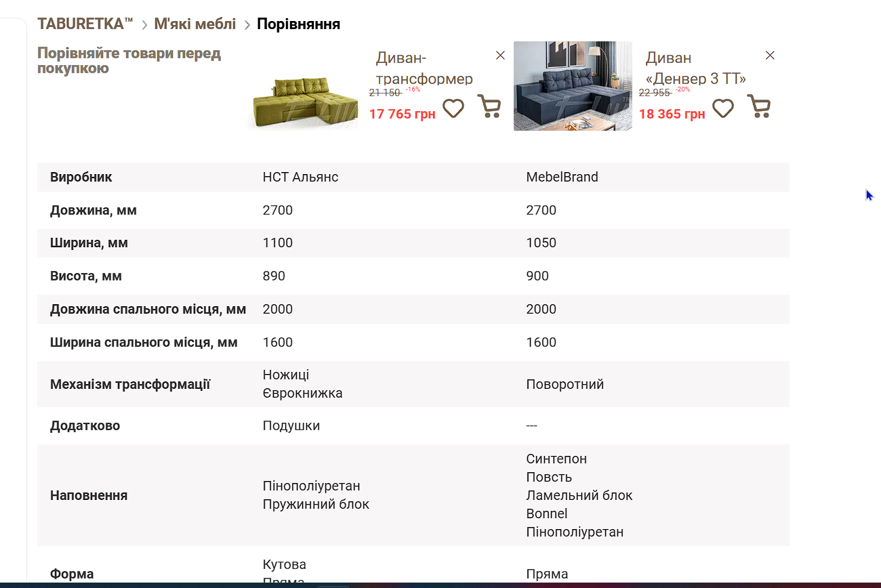The width and height of the screenshot is (881, 588).
Task: Click the Порівняння breadcrumb item
Action: pos(298,24)
